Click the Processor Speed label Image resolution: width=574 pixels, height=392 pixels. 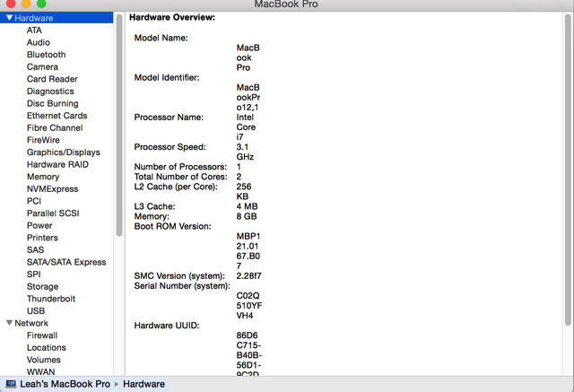click(x=170, y=147)
